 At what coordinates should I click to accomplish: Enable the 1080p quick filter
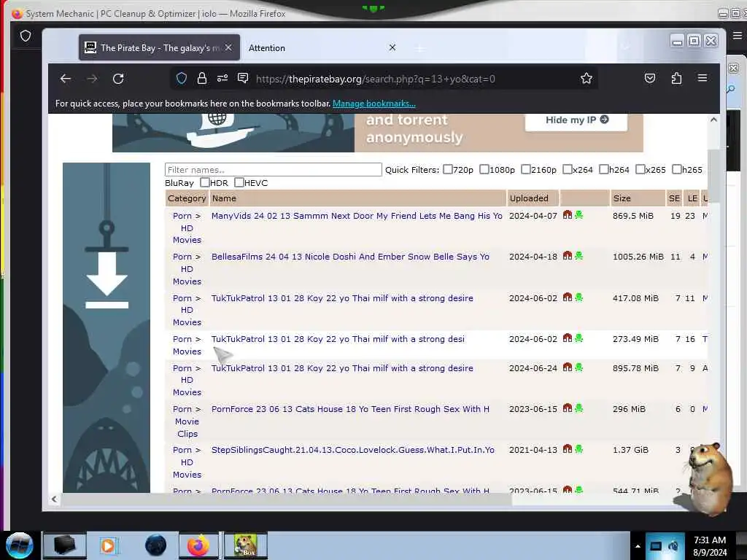(484, 169)
